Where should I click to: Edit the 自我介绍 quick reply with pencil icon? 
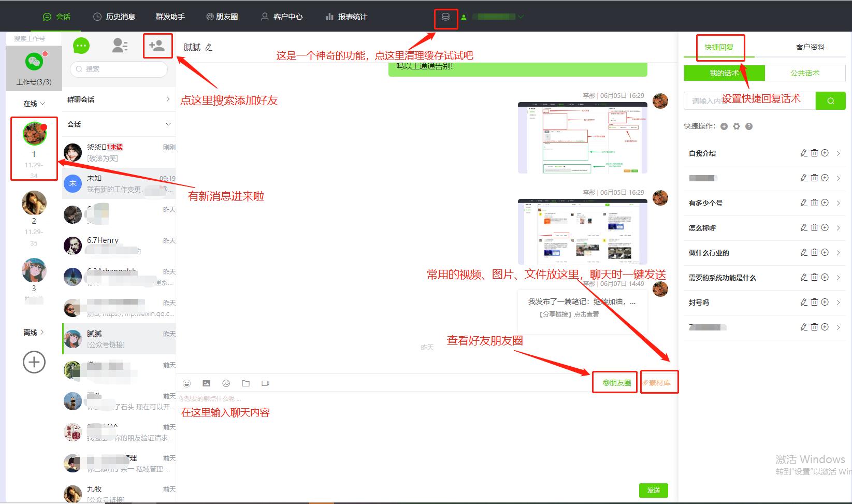(x=803, y=153)
